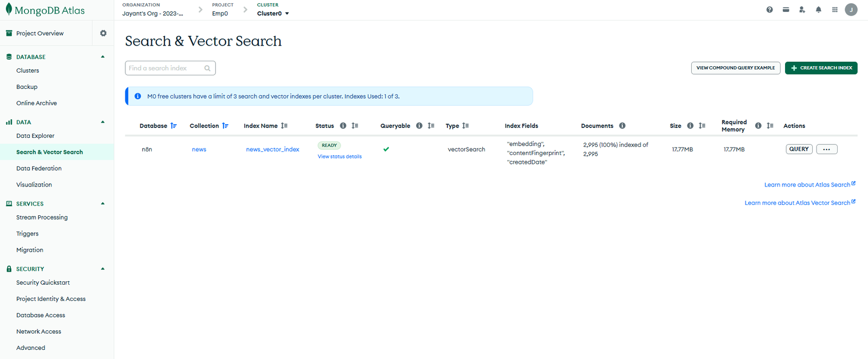Open Data Federation in sidebar
Viewport: 868px width, 359px height.
pos(39,168)
